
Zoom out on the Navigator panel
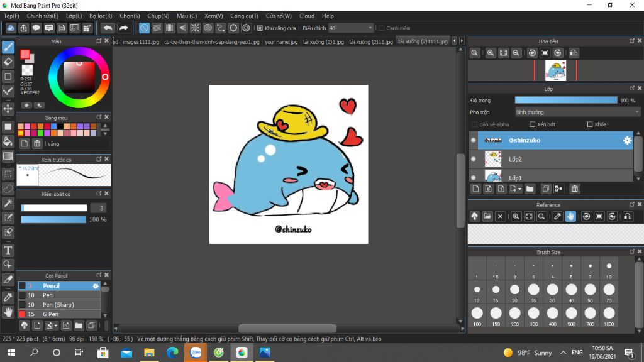tap(516, 53)
